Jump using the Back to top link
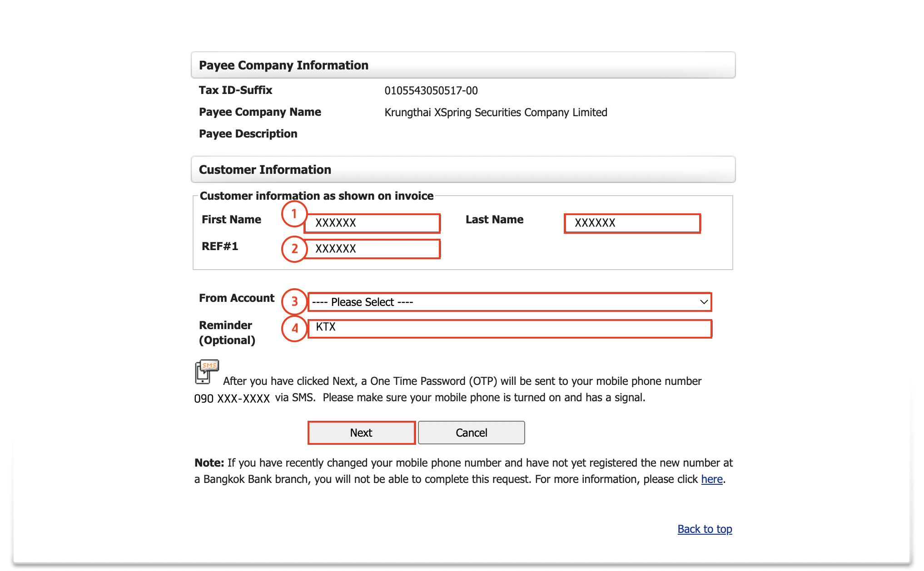The height and width of the screenshot is (571, 924). pos(705,529)
